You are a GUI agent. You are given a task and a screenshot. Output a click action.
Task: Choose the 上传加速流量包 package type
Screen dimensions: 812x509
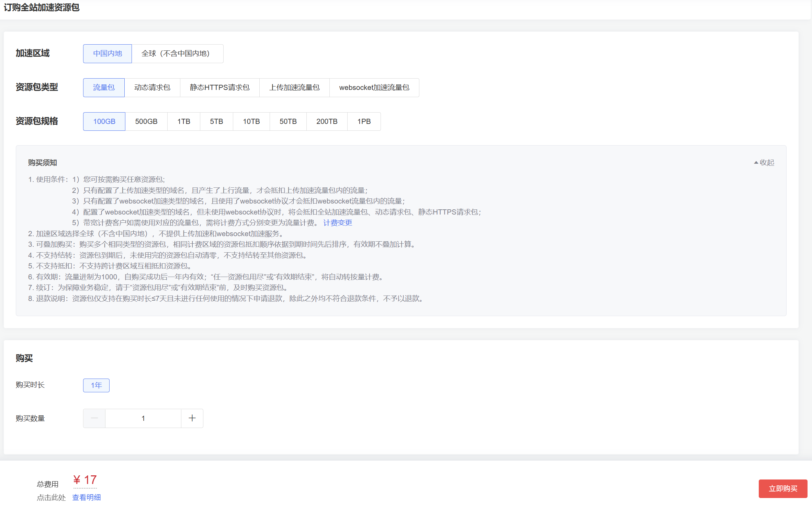click(x=294, y=88)
